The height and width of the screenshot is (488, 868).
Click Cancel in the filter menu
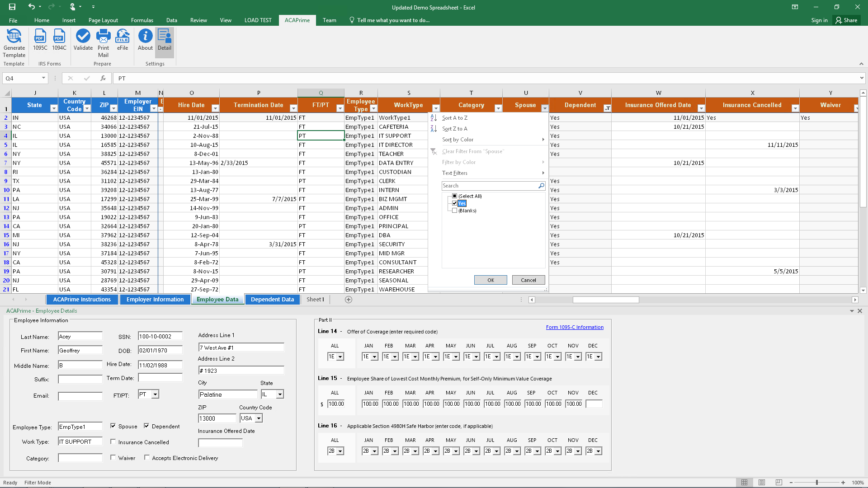528,280
